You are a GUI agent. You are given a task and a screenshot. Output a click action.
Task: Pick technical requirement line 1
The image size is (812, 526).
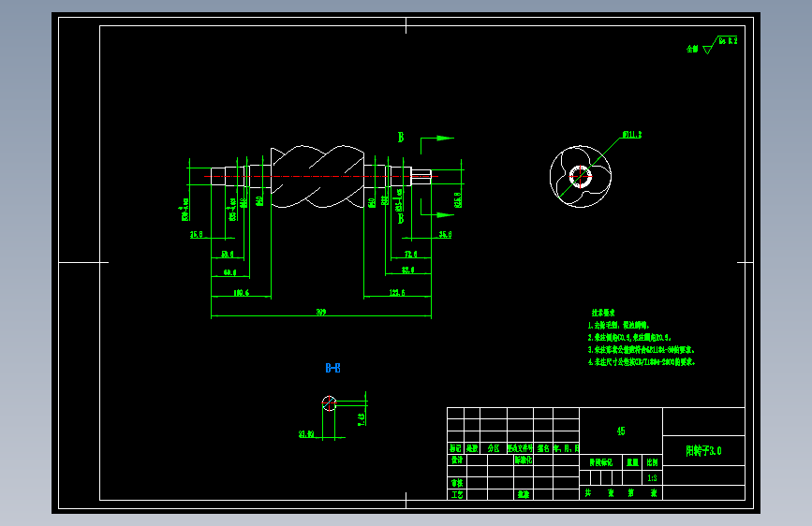coord(618,325)
